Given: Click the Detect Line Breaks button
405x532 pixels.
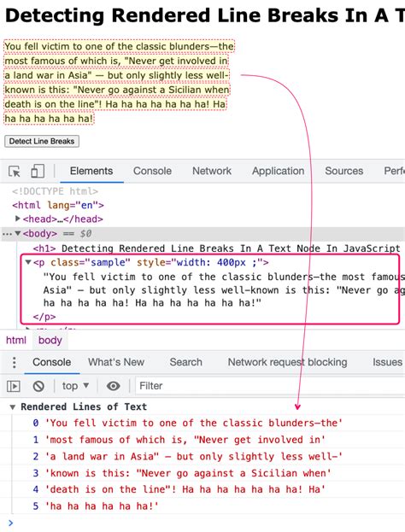Looking at the screenshot, I should (42, 141).
